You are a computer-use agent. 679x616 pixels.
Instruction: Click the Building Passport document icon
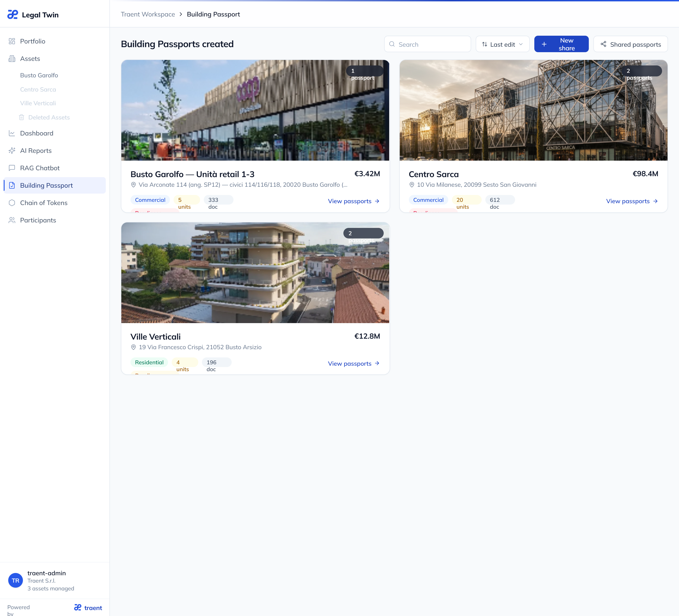click(x=12, y=186)
